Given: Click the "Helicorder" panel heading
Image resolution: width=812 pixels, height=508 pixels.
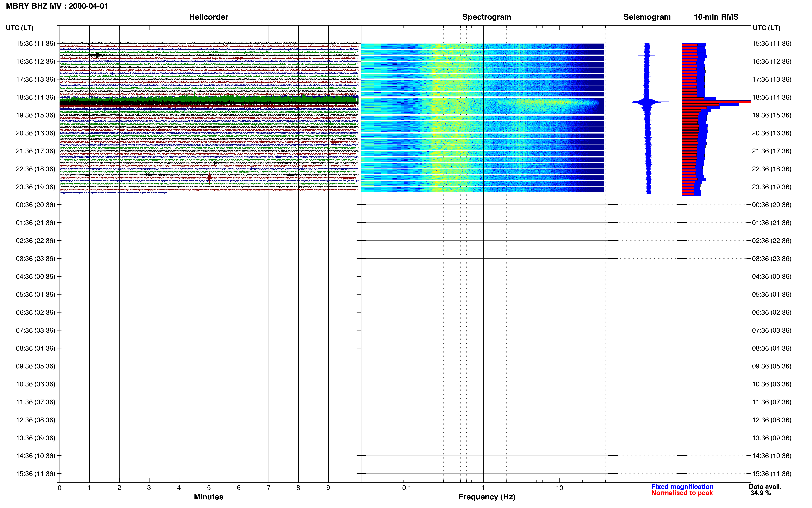Looking at the screenshot, I should click(x=209, y=17).
